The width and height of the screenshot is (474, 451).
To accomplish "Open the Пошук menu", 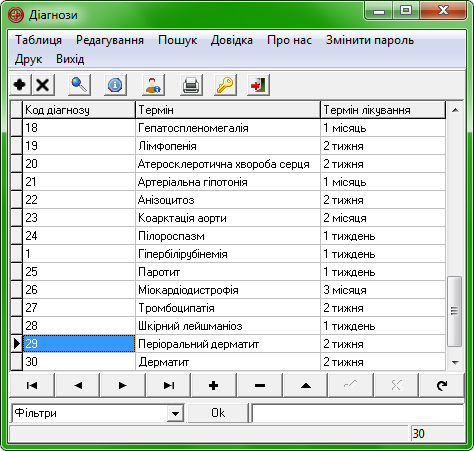I will [177, 40].
